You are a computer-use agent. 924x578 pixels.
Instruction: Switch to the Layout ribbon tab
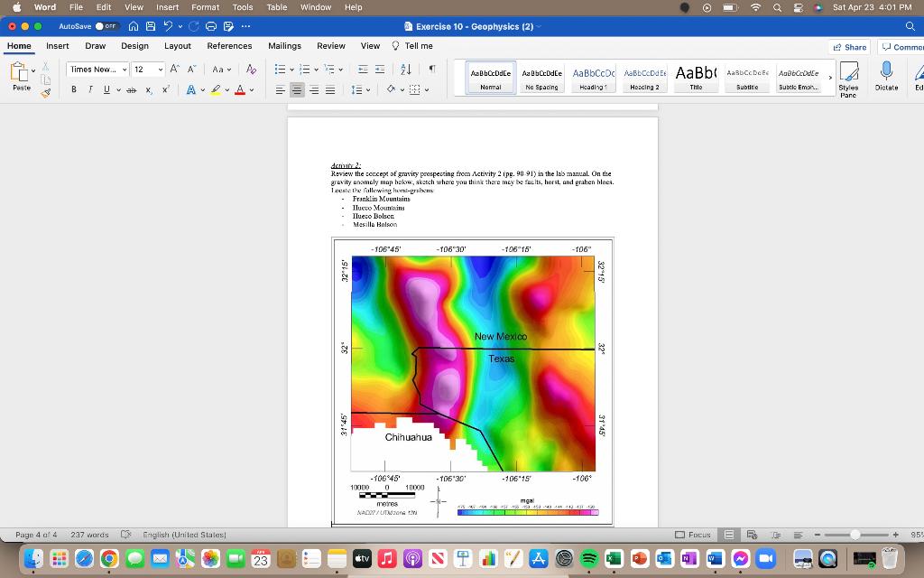click(177, 46)
